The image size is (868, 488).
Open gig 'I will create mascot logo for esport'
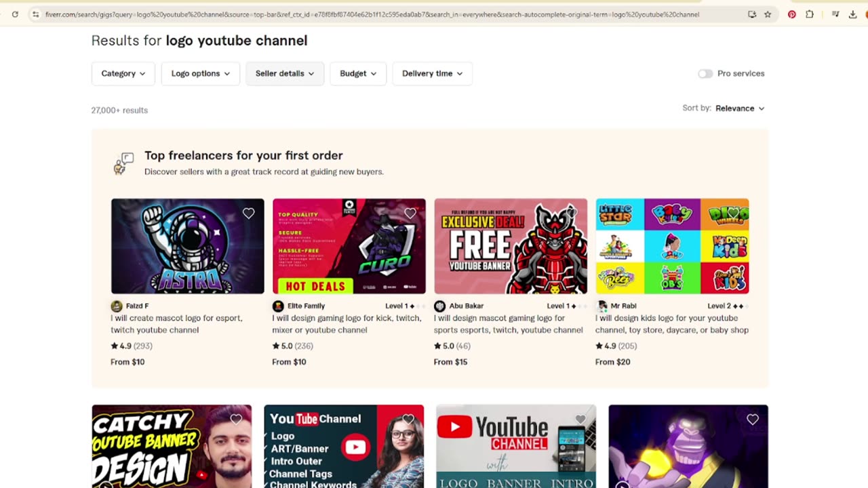point(176,324)
